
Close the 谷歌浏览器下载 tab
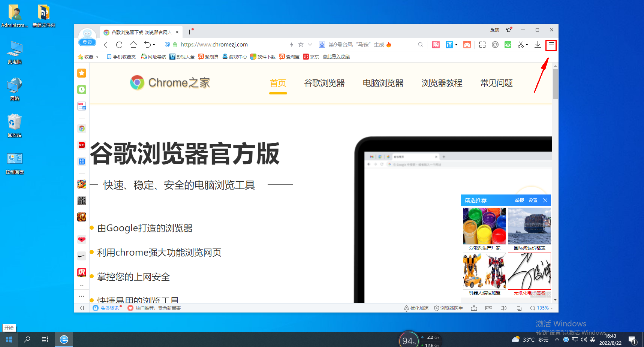(x=177, y=32)
